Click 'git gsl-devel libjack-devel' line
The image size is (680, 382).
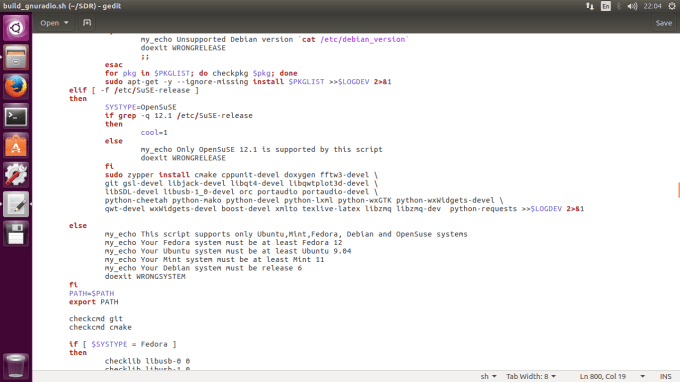coord(241,183)
